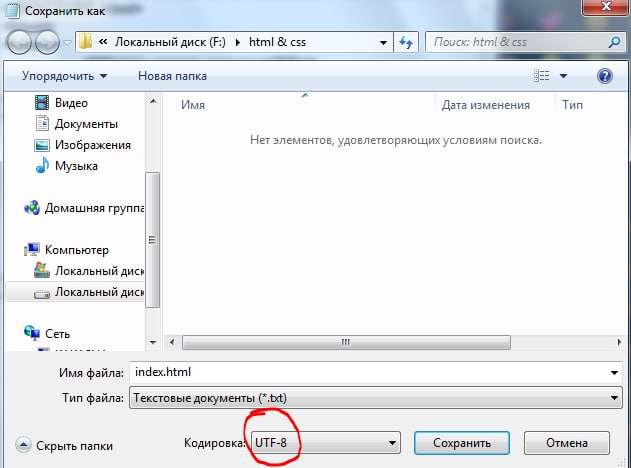This screenshot has width=631, height=468.
Task: Close the Сохранить как dialog
Action: point(606,6)
